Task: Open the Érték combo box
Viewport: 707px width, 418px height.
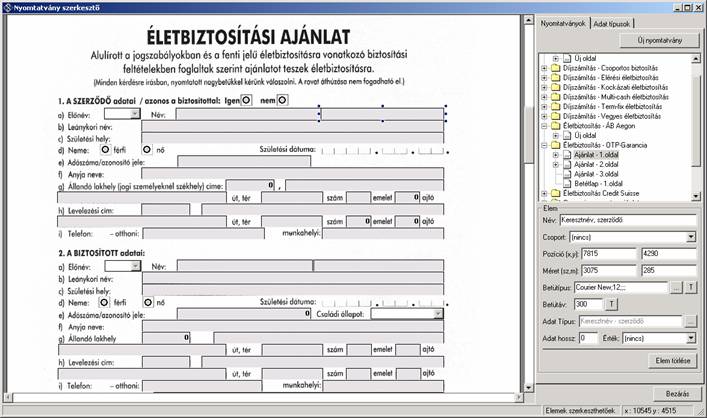Action: pyautogui.click(x=691, y=338)
